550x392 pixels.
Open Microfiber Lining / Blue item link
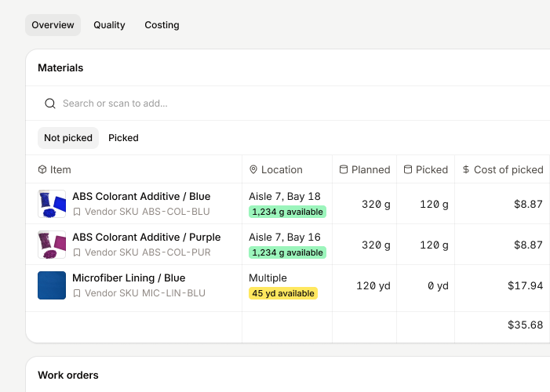point(129,278)
